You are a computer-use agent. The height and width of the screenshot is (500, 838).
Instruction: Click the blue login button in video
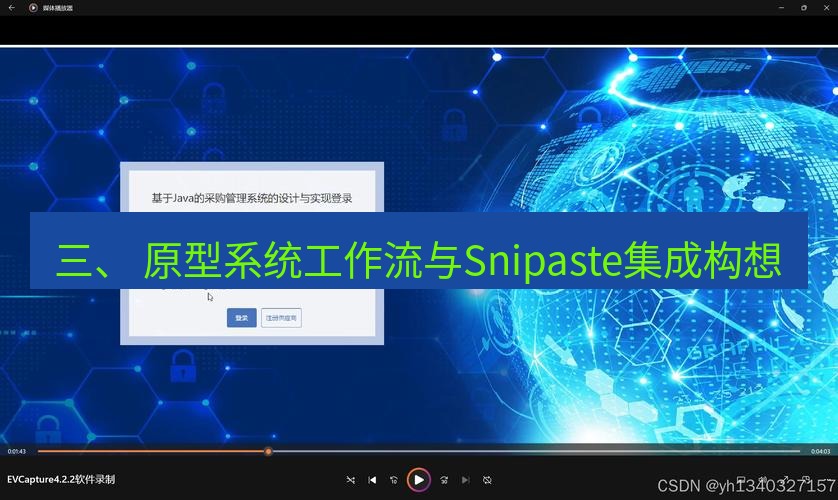click(x=242, y=318)
